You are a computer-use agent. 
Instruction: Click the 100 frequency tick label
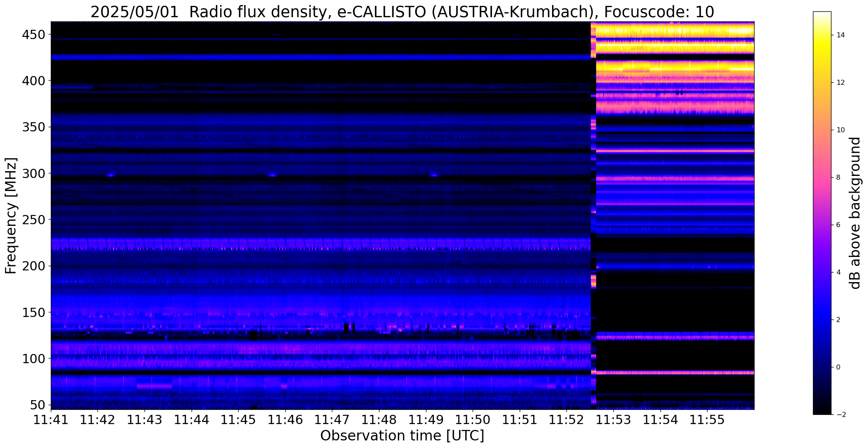point(33,359)
